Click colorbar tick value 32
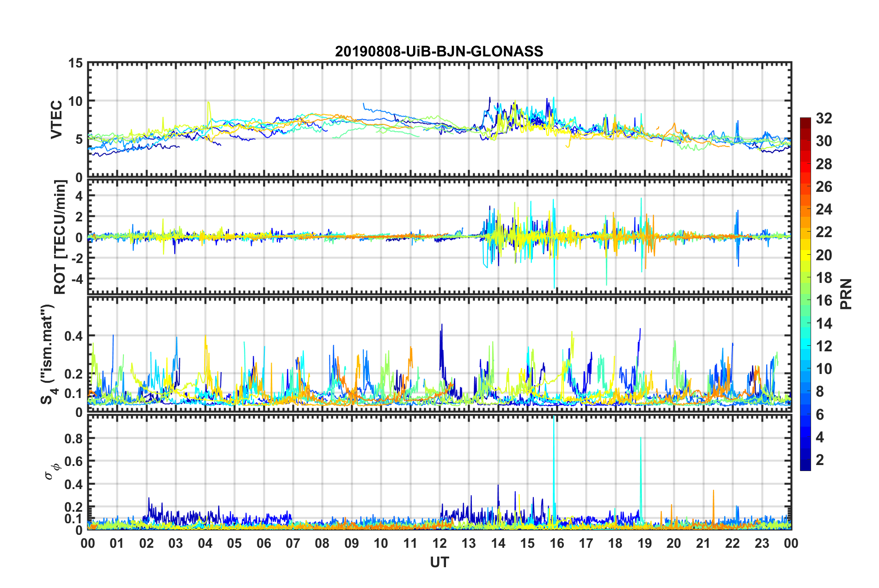This screenshot has height=588, width=879. pos(824,118)
